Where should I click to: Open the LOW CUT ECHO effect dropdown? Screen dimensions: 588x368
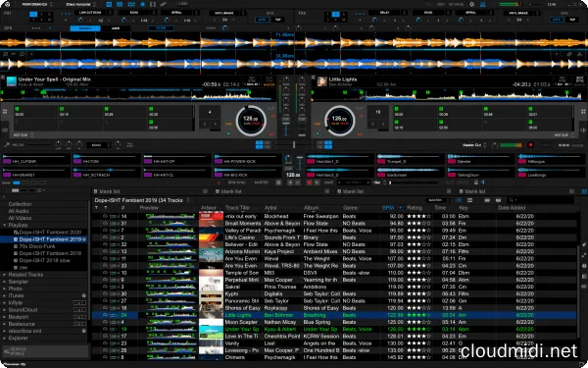click(93, 13)
